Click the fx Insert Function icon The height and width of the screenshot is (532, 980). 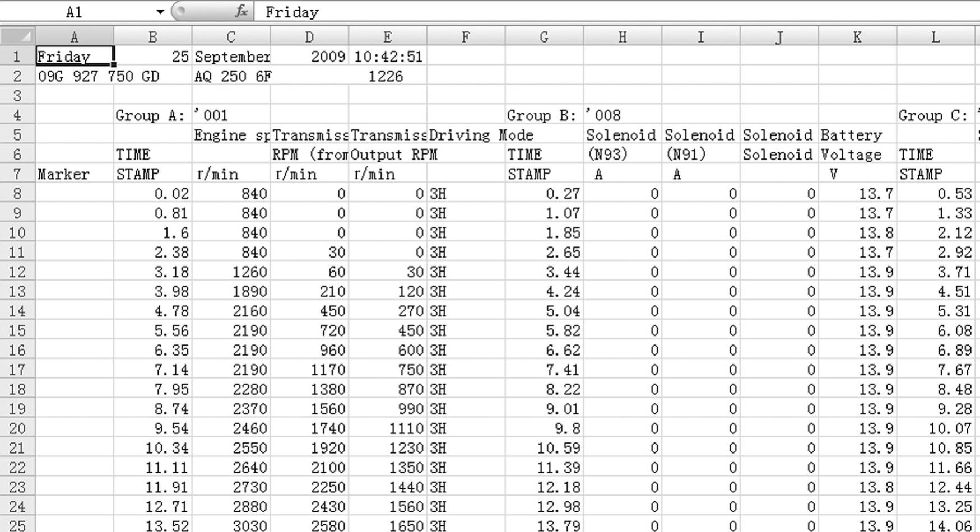[241, 11]
